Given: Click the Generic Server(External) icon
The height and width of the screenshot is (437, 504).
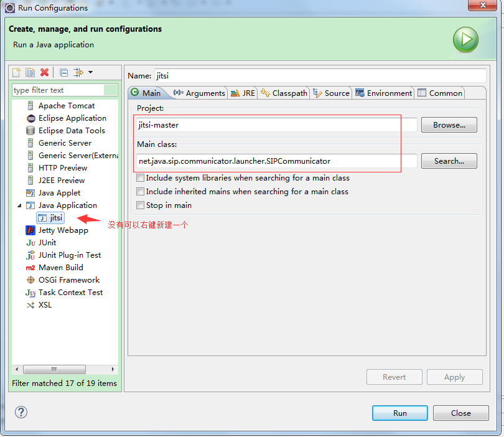Looking at the screenshot, I should pos(30,155).
